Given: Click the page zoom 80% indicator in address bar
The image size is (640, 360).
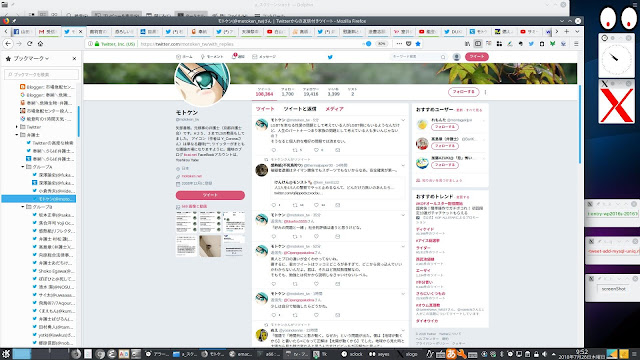Looking at the screenshot, I should 381,44.
